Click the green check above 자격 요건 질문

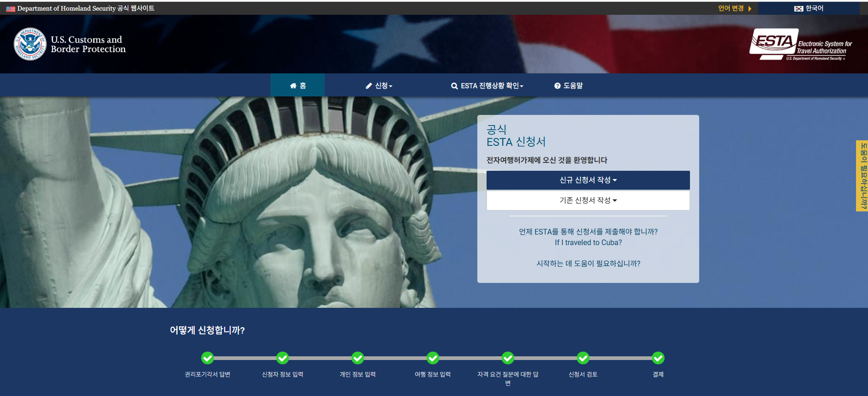(508, 358)
